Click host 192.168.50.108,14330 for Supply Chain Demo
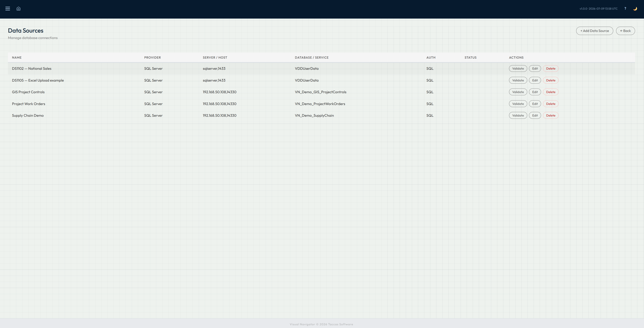 tap(220, 115)
